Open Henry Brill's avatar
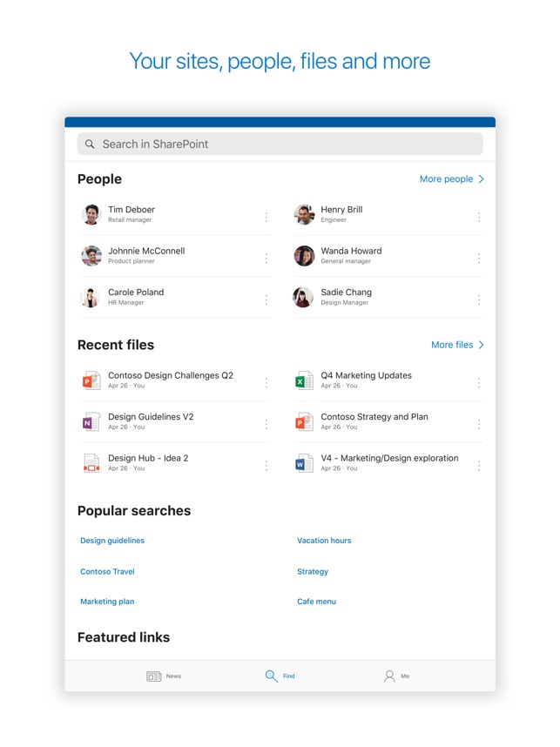This screenshot has width=560, height=747. [304, 214]
